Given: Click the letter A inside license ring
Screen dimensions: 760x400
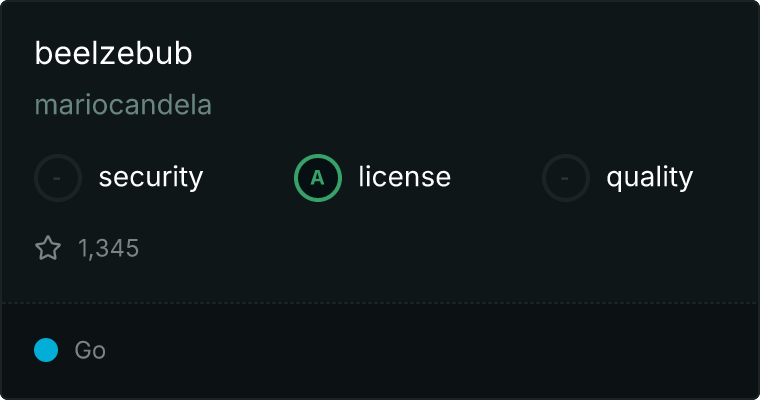Looking at the screenshot, I should click(317, 178).
